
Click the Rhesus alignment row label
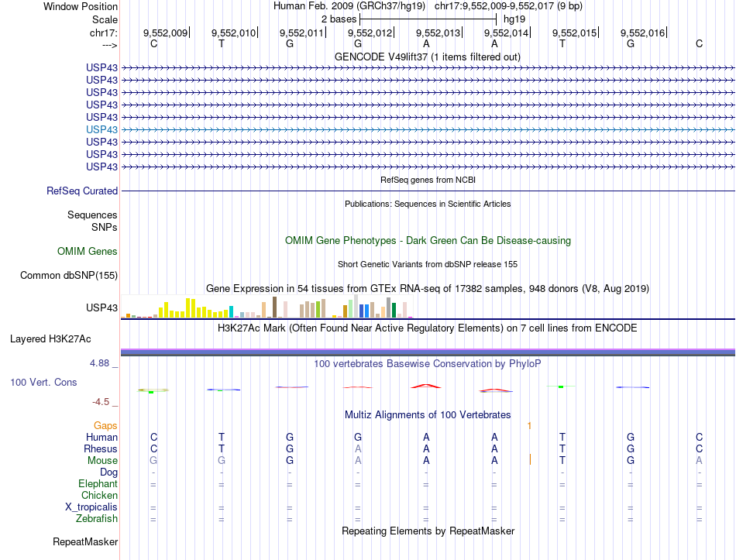(x=101, y=448)
